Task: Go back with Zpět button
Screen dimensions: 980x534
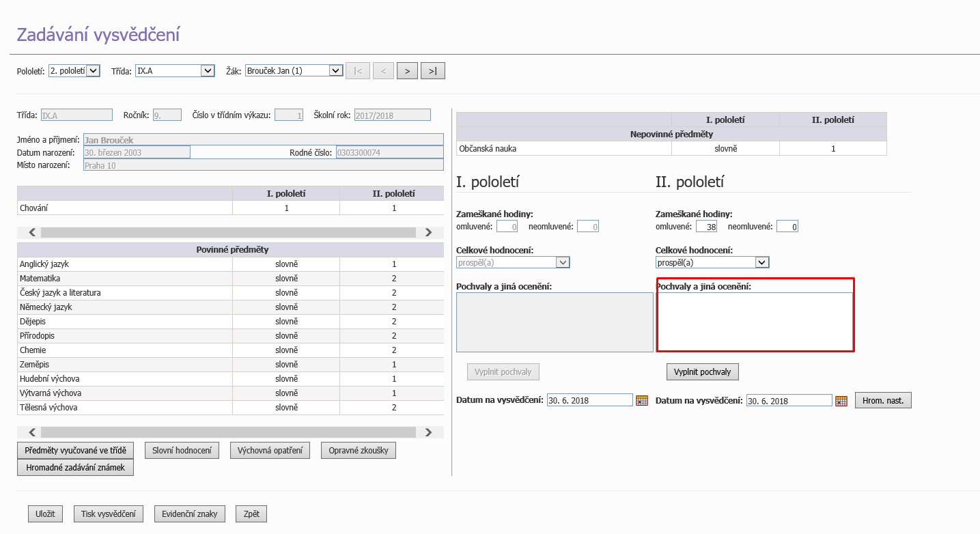Action: coord(251,514)
